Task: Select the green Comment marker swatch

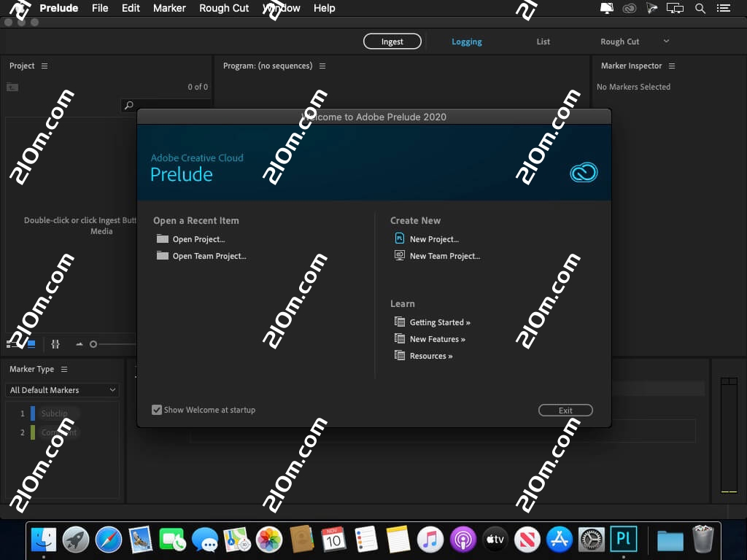Action: click(33, 432)
